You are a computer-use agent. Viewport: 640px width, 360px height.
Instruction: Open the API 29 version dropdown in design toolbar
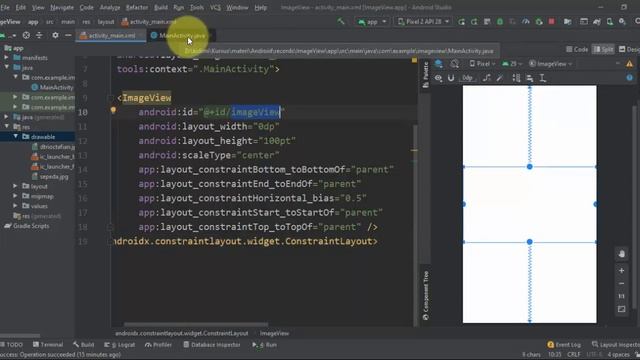(x=512, y=64)
